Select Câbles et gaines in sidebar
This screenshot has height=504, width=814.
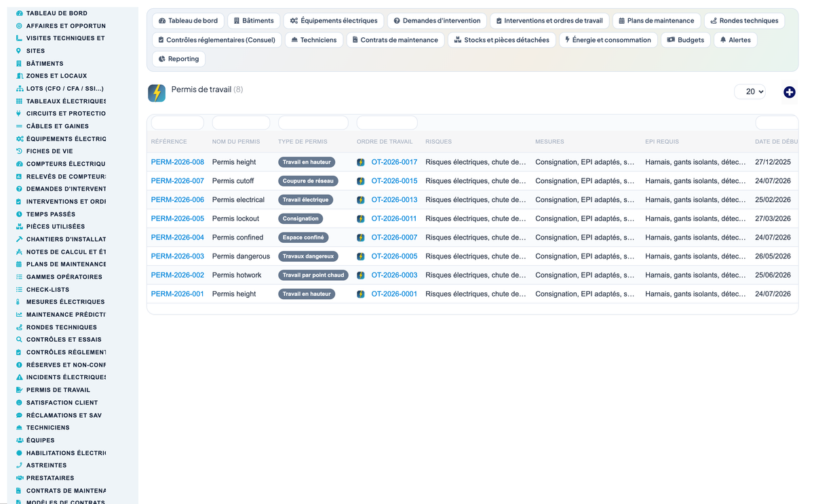(58, 126)
